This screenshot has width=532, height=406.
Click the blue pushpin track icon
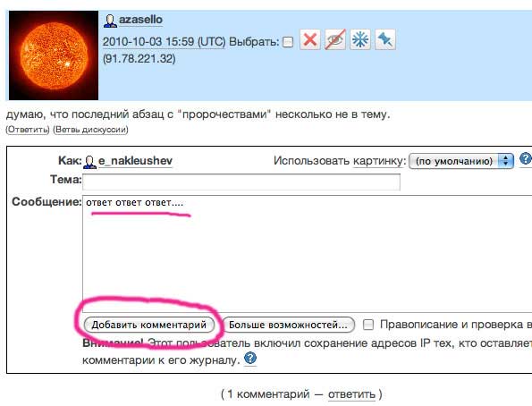(x=385, y=39)
